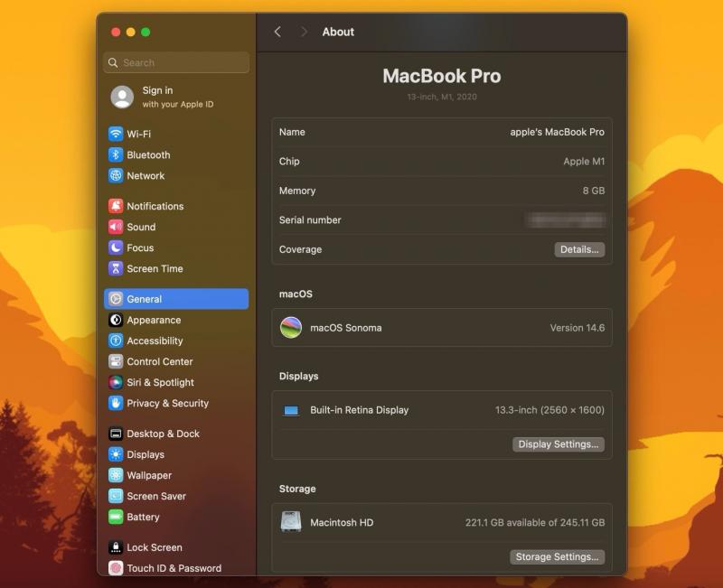Open Display Settings
This screenshot has width=723, height=588.
(x=558, y=444)
